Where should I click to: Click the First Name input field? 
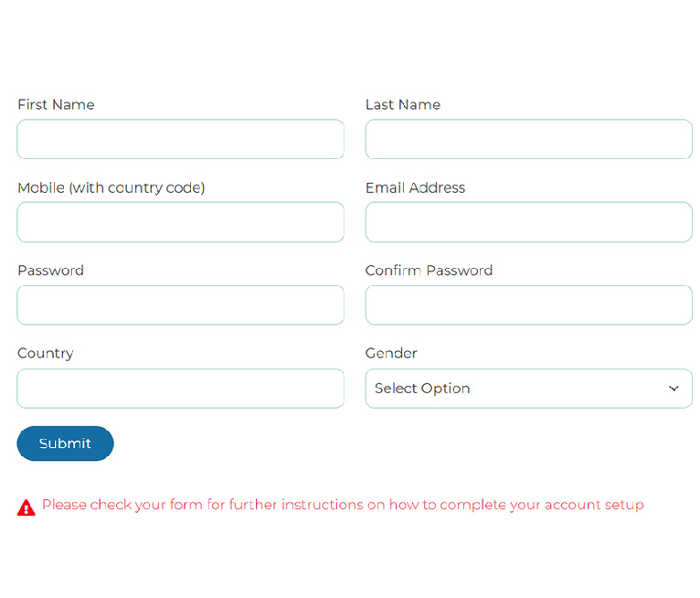[180, 139]
